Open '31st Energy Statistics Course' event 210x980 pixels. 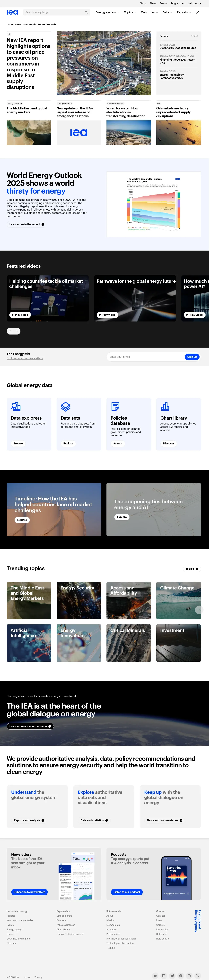click(178, 48)
